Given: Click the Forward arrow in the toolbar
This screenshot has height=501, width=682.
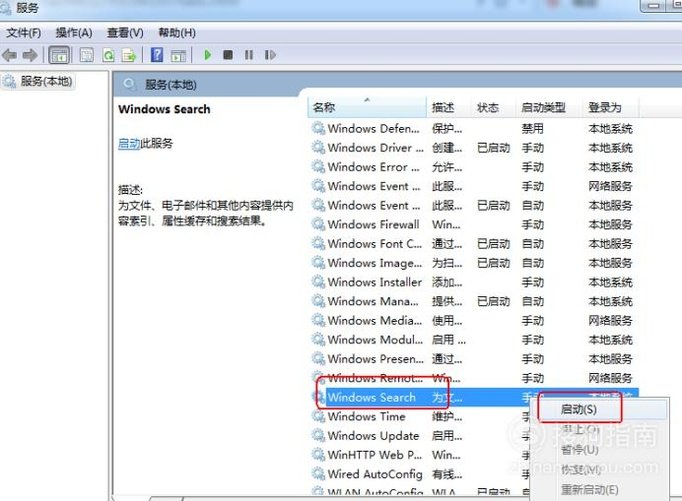Looking at the screenshot, I should 30,55.
